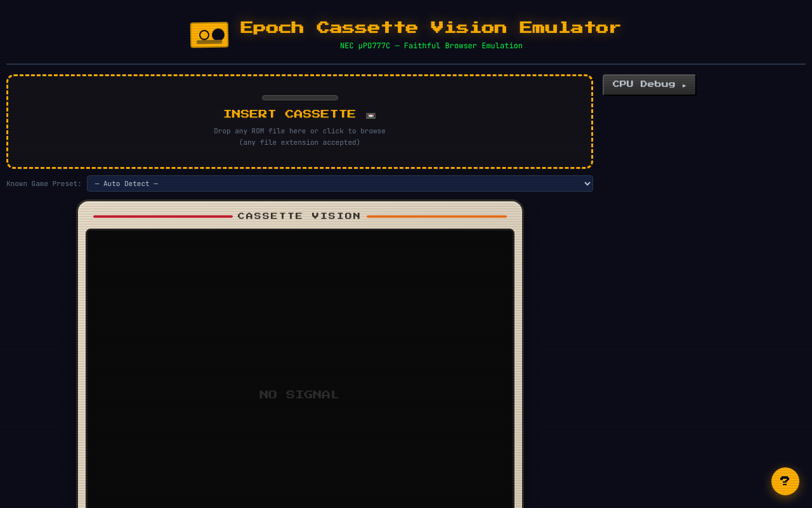Image resolution: width=812 pixels, height=508 pixels.
Task: Open help using the round question mark button
Action: tap(785, 481)
